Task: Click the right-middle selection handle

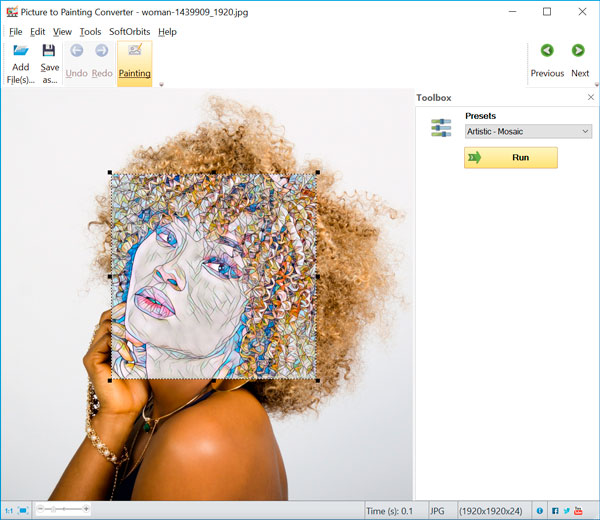Action: [318, 277]
